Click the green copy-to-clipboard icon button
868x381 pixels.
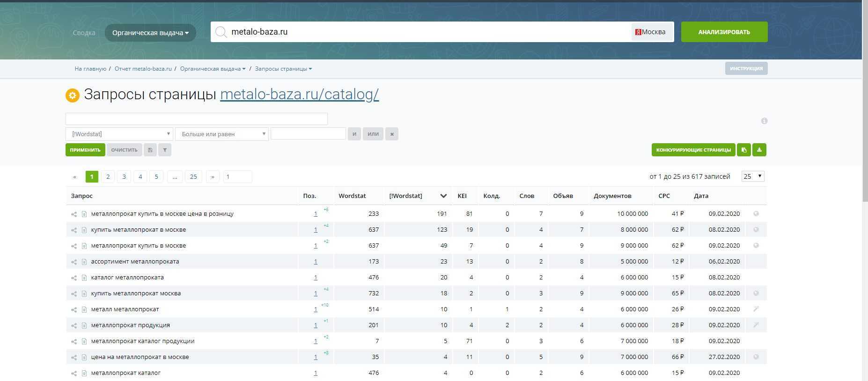[x=744, y=150]
